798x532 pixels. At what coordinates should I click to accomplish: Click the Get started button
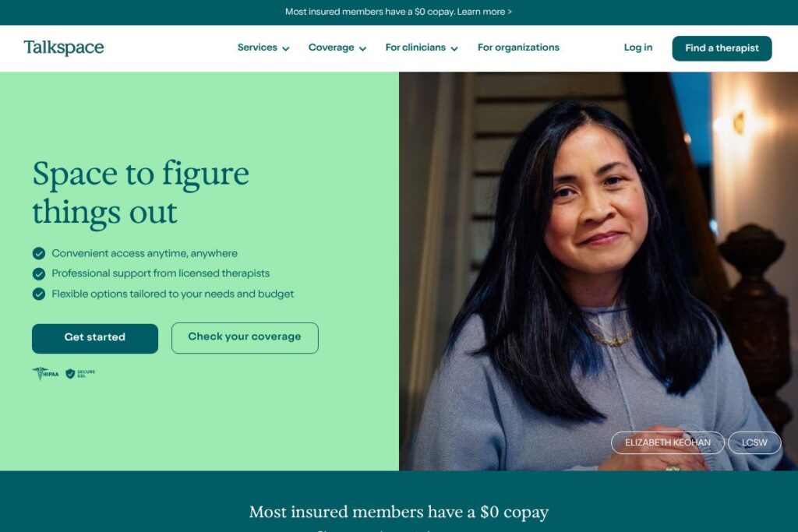point(94,338)
